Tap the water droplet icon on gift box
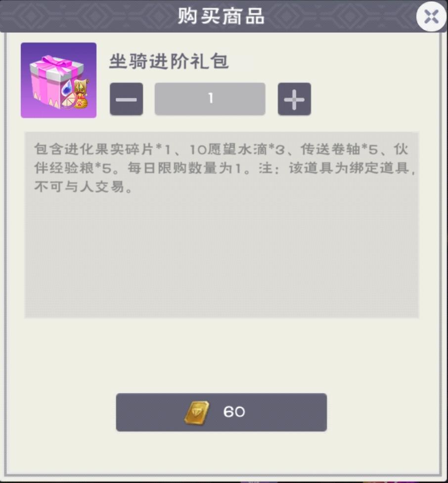Image resolution: width=448 pixels, height=483 pixels. (x=67, y=88)
